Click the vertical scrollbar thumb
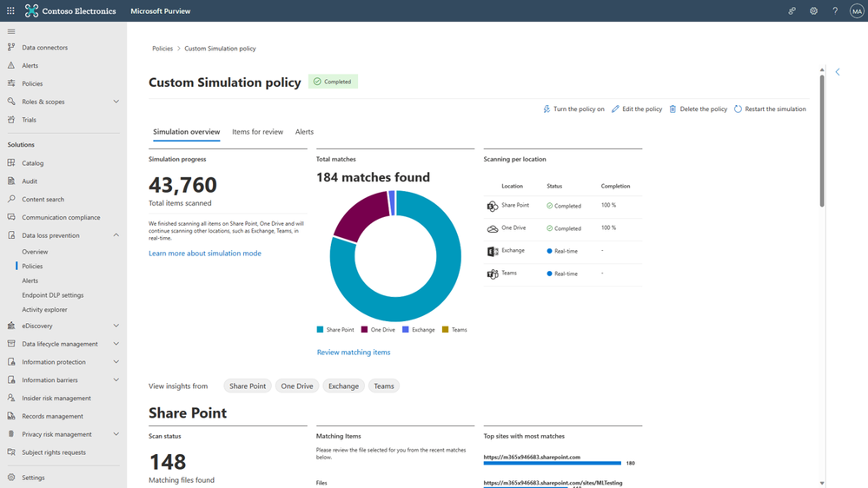Image resolution: width=868 pixels, height=488 pixels. point(822,141)
